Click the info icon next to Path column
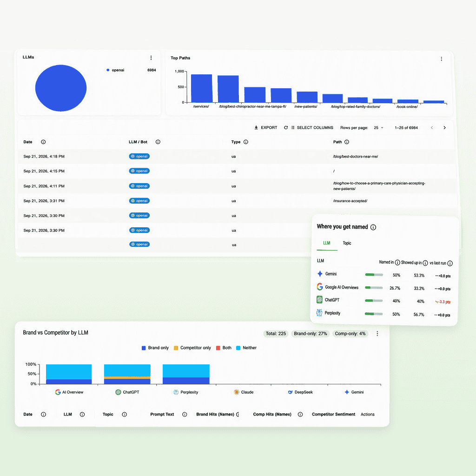The image size is (476, 476). click(x=347, y=142)
